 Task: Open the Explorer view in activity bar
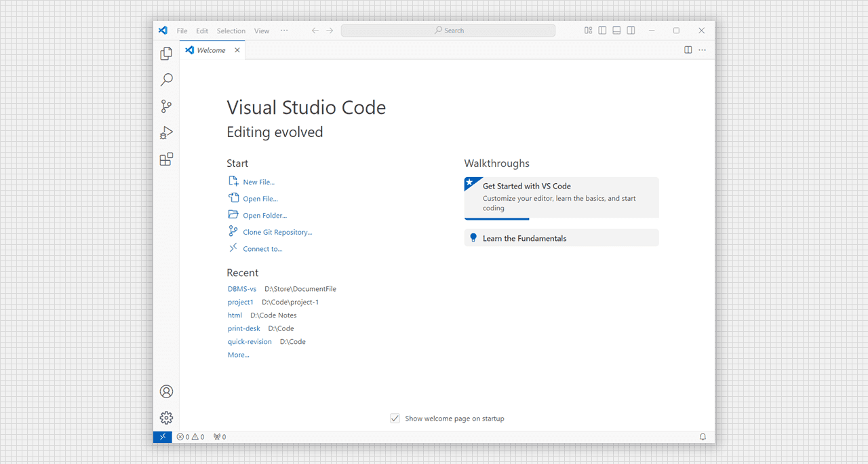pyautogui.click(x=166, y=54)
